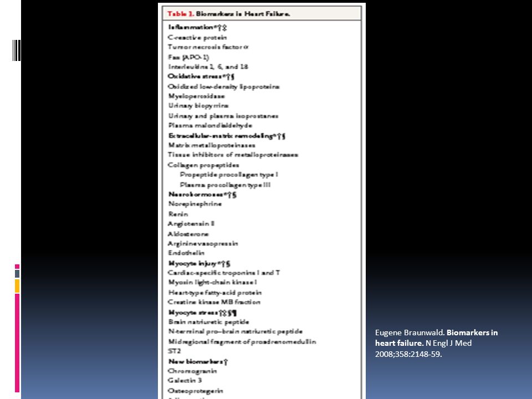
Task: Select the 'Chromogranin' entry
Action: tap(192, 371)
